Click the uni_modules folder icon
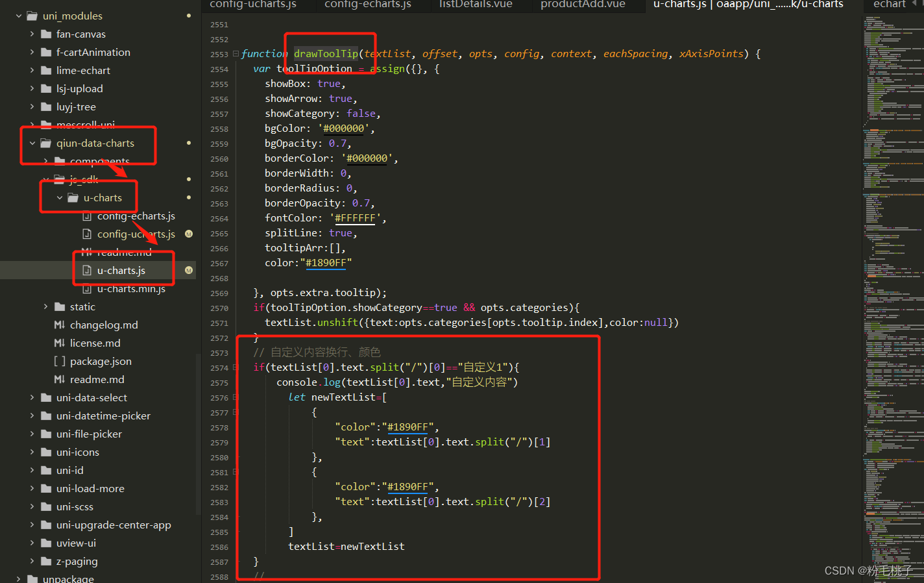924x583 pixels. coord(32,16)
